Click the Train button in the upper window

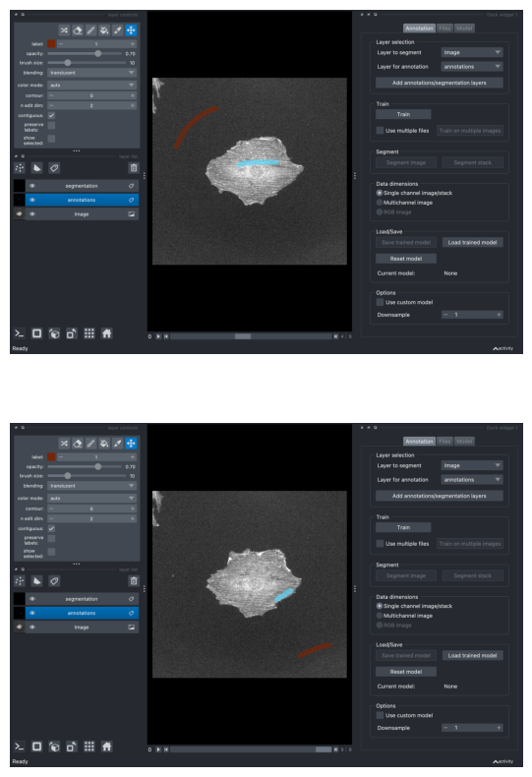403,114
